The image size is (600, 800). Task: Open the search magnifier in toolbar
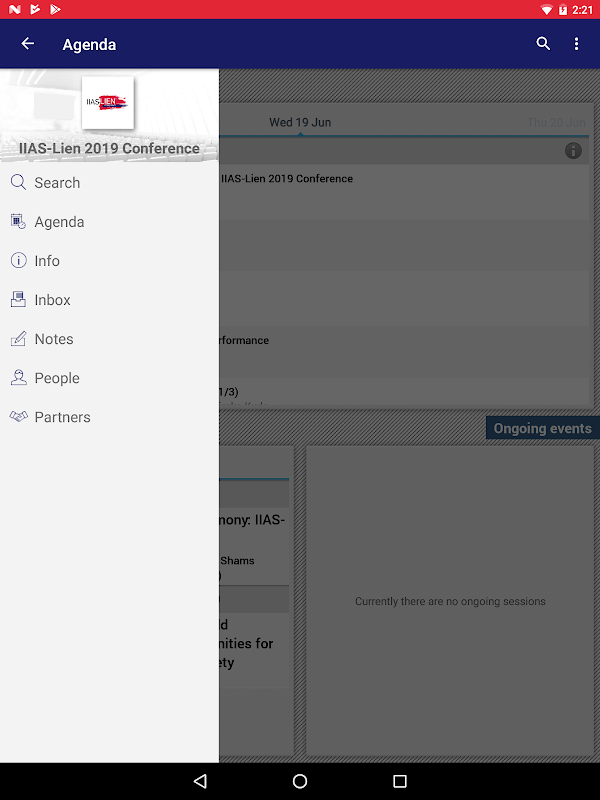click(543, 44)
